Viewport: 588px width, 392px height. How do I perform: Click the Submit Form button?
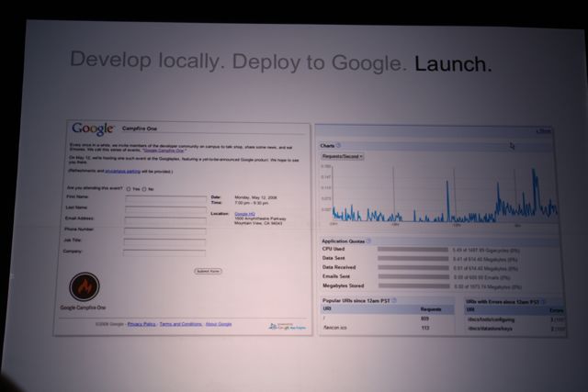208,271
